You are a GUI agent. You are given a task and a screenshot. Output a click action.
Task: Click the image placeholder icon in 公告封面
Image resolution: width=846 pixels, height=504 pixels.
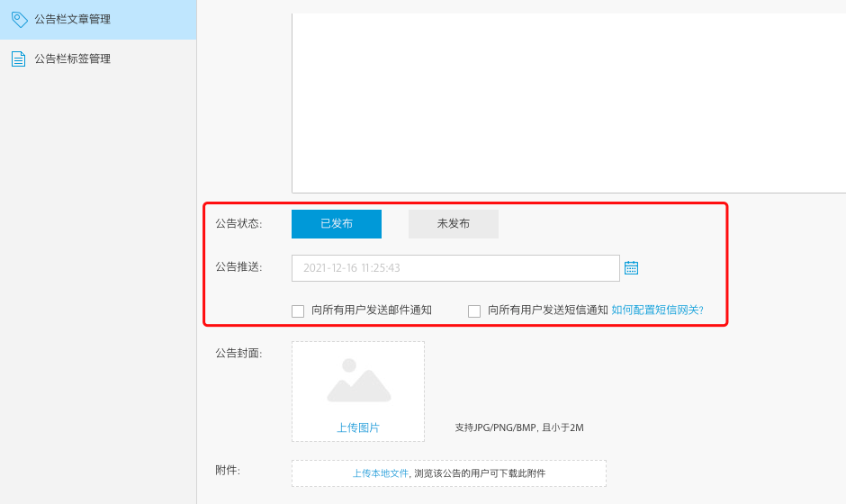[x=358, y=382]
